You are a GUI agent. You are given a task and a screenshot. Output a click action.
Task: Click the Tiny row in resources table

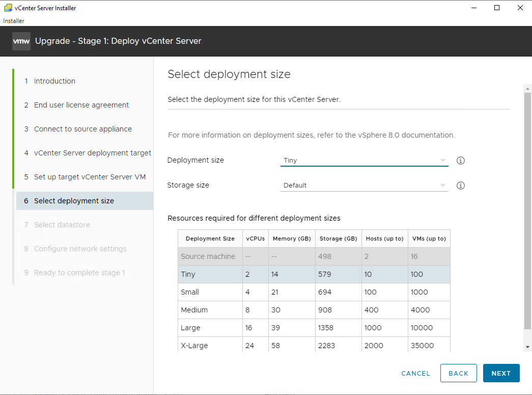(x=314, y=274)
